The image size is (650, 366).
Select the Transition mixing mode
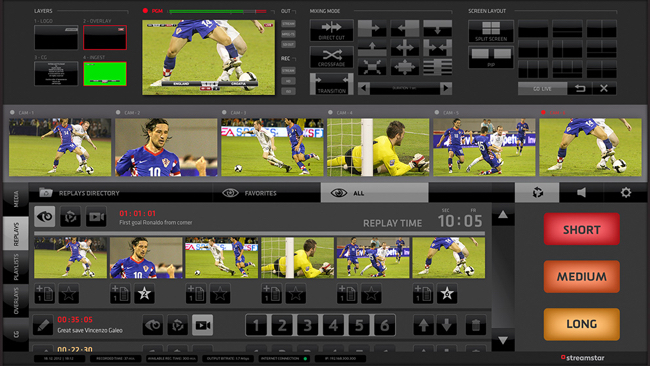point(331,83)
